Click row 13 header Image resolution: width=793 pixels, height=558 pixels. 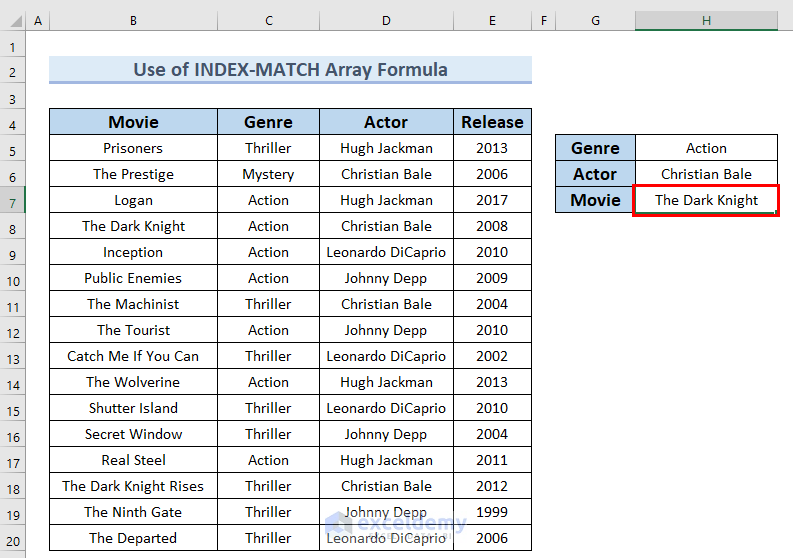tap(12, 356)
